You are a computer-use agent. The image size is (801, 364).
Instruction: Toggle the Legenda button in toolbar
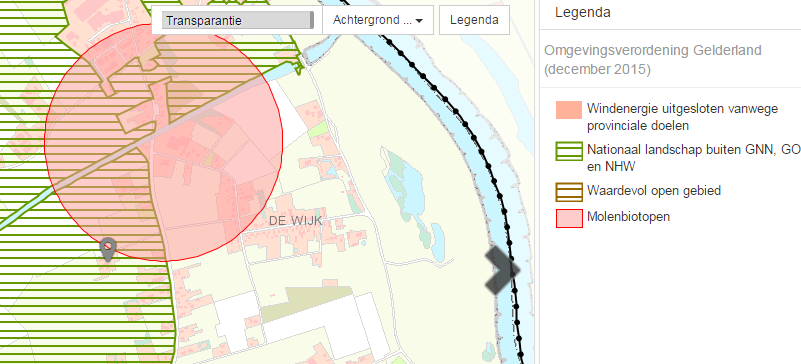tap(474, 20)
